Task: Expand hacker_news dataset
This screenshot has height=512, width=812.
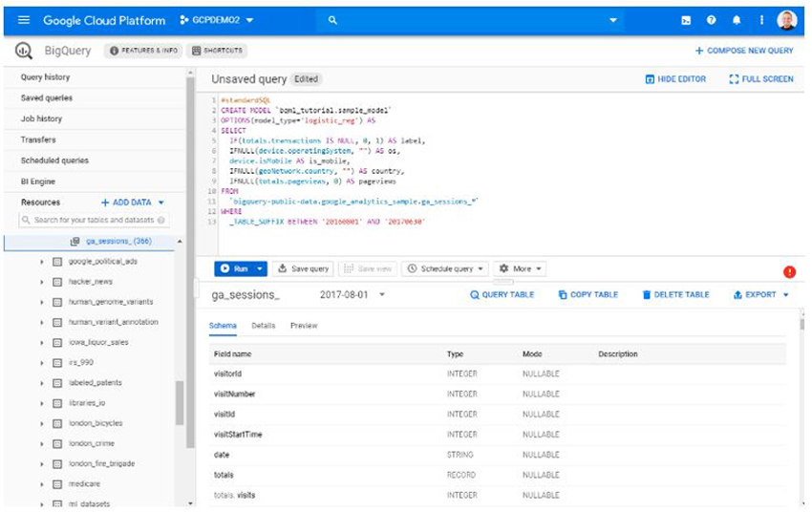Action: click(x=42, y=282)
